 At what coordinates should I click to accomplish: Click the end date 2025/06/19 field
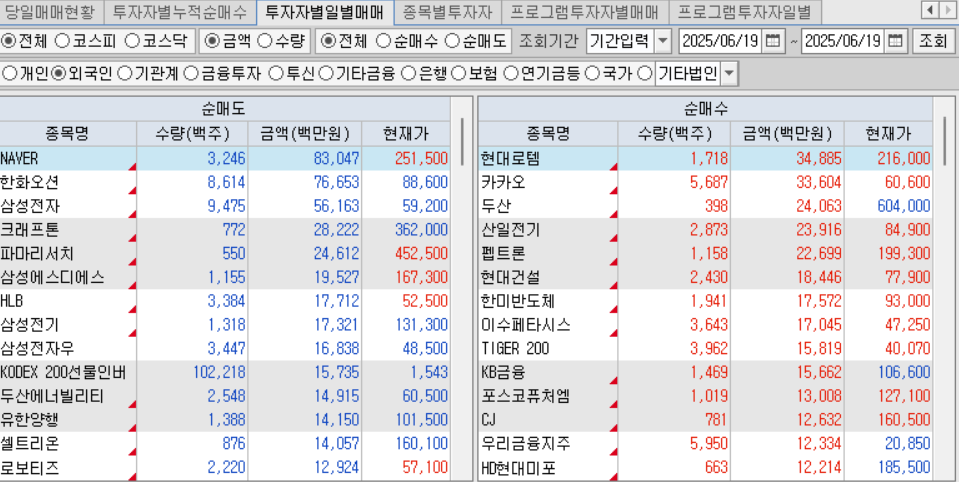click(843, 42)
